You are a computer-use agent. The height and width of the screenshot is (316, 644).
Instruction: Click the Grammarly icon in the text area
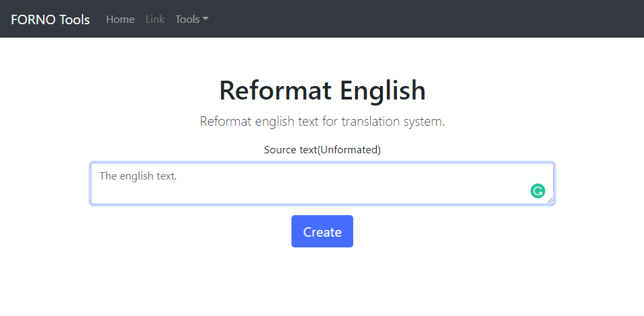[x=538, y=191]
